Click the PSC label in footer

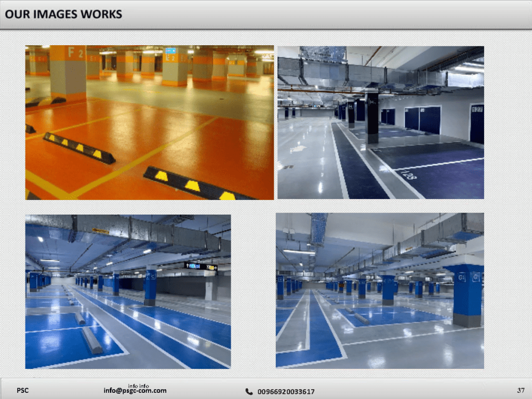point(23,391)
